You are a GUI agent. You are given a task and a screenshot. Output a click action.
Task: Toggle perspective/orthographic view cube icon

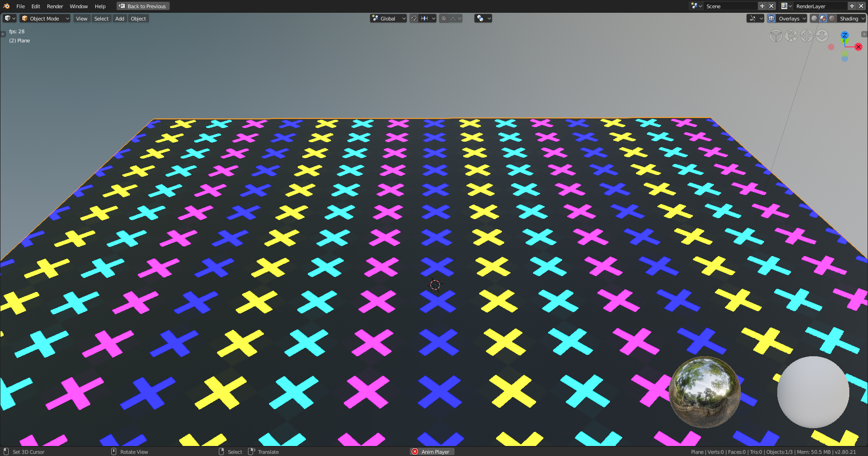point(776,36)
